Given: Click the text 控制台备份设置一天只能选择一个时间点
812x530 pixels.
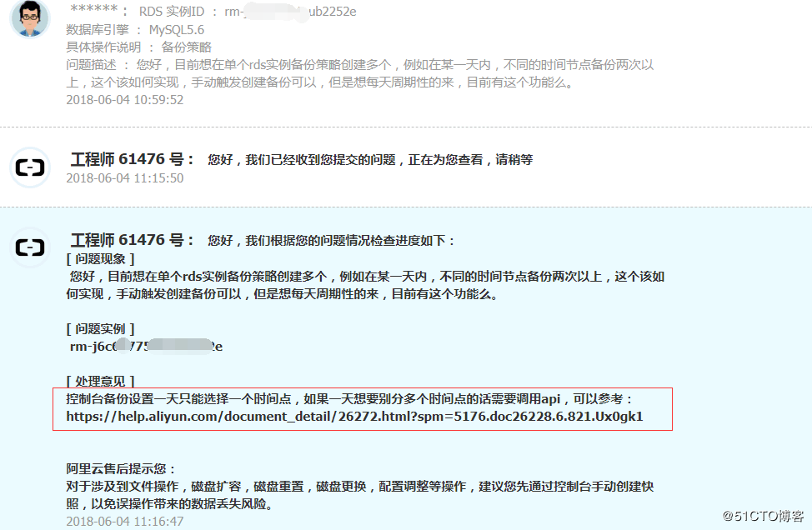Looking at the screenshot, I should point(178,399).
